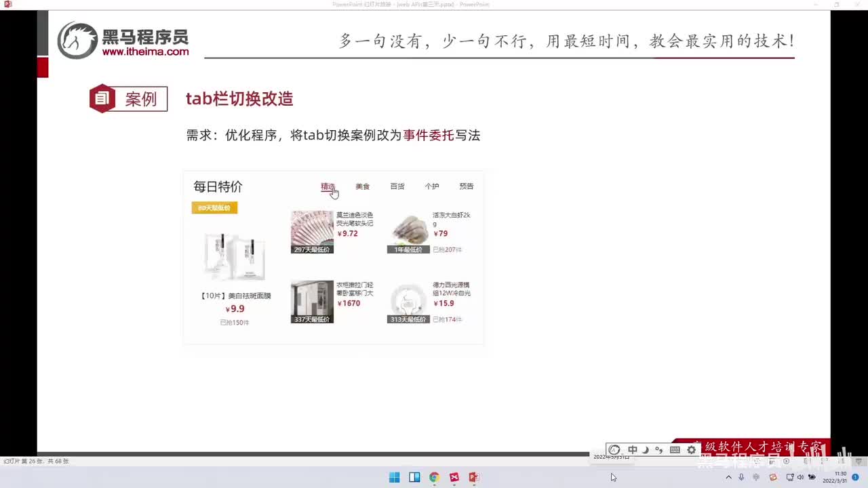Click the 已抢150件 label
Screen dimensions: 868x488
[x=235, y=323]
